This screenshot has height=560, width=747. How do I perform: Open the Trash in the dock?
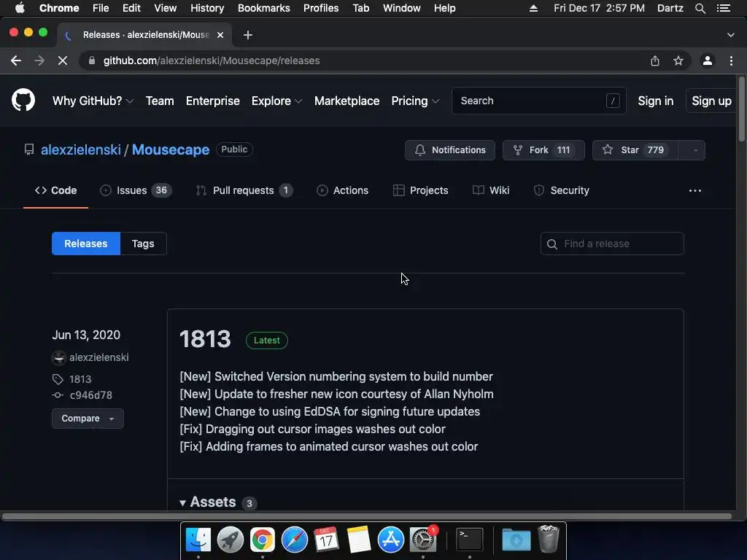click(x=549, y=539)
